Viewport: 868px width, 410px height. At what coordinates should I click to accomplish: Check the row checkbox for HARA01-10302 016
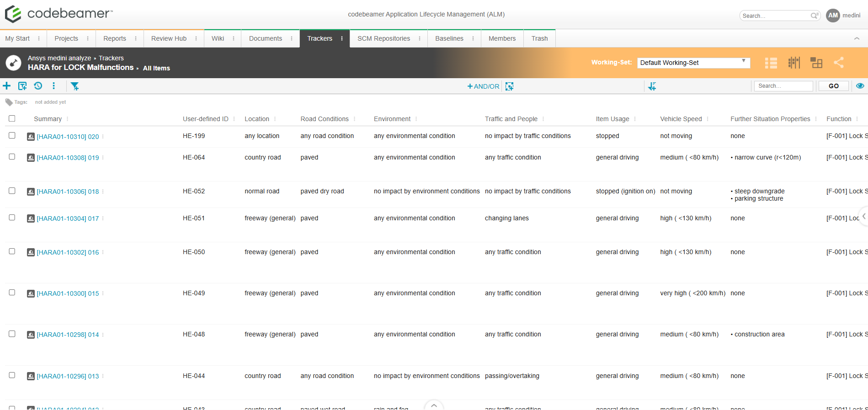coord(12,251)
